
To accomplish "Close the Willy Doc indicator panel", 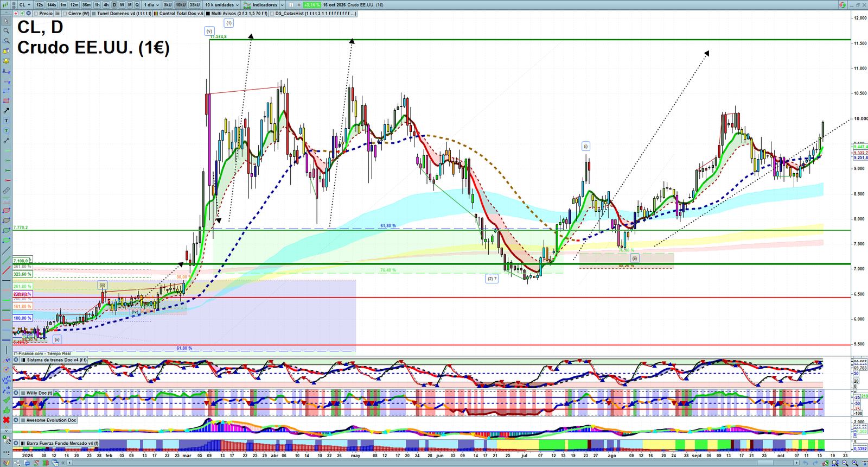I will 16,393.
